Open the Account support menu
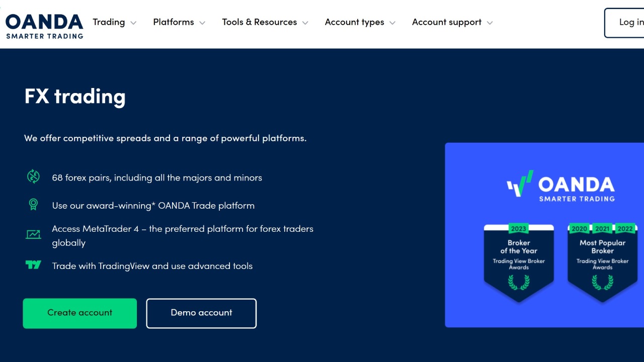The image size is (644, 362). (452, 23)
